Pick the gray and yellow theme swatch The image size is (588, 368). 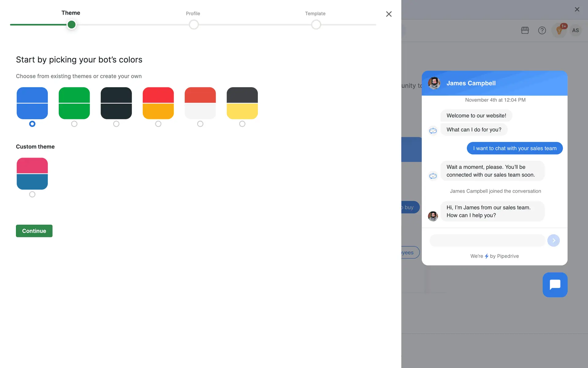click(x=242, y=103)
